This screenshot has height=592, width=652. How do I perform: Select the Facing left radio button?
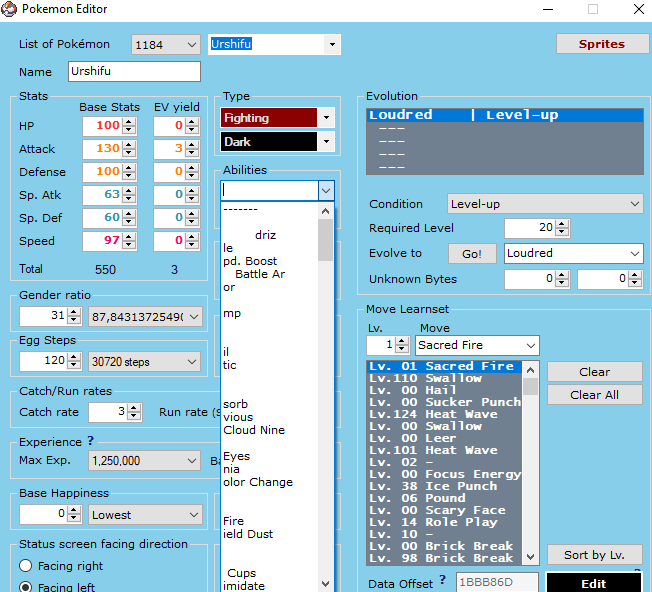click(x=26, y=588)
